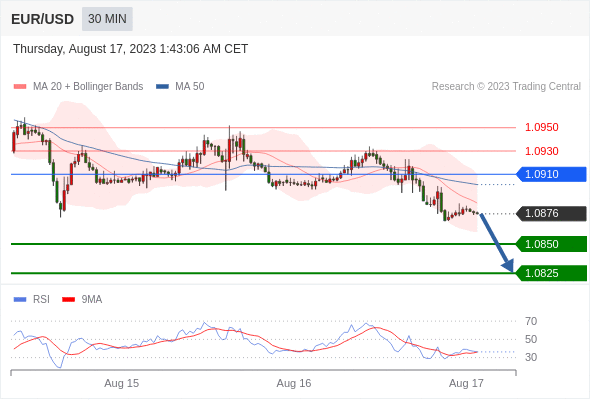Click the 1.0876 current price tag
Image resolution: width=590 pixels, height=400 pixels.
(x=551, y=213)
